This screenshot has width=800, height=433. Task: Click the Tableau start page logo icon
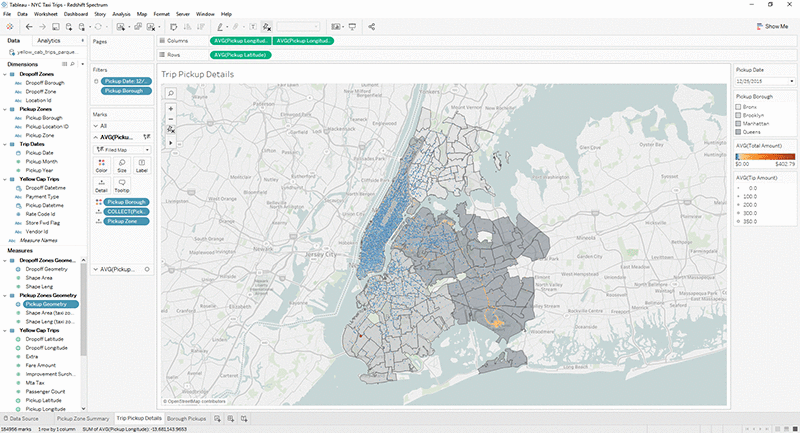(x=10, y=27)
